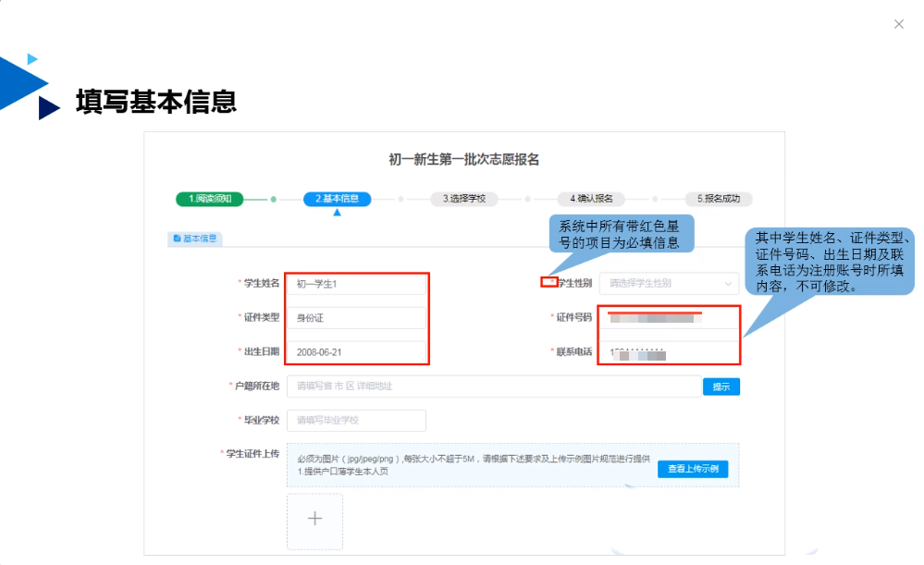Image resolution: width=924 pixels, height=565 pixels.
Task: Switch to the 基本信息 tab
Action: click(195, 239)
